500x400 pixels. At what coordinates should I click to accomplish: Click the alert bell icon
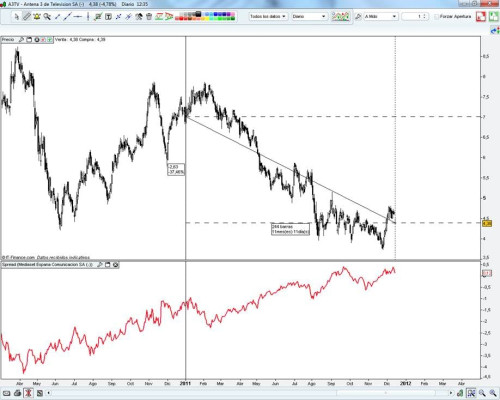37,16
